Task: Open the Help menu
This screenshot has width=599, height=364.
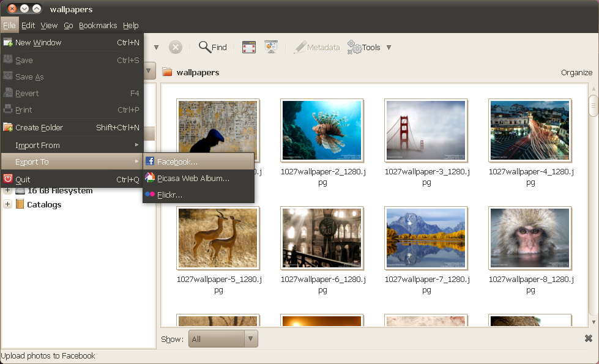Action: point(131,26)
